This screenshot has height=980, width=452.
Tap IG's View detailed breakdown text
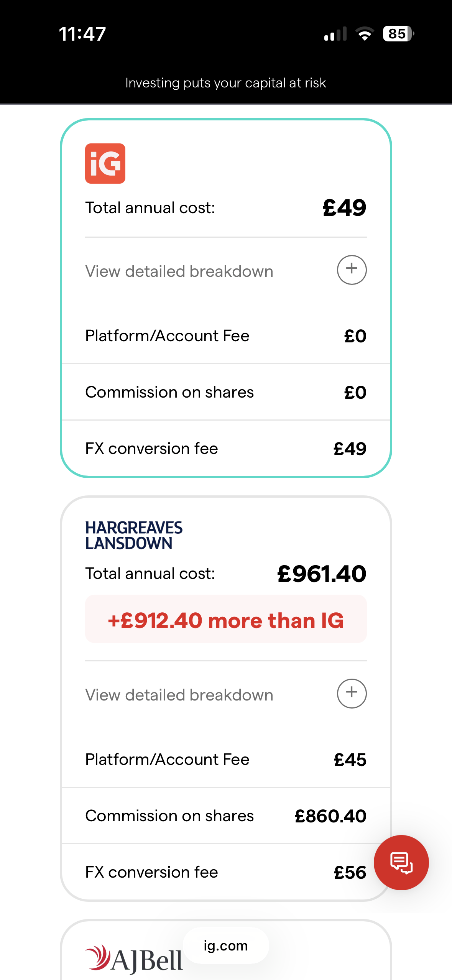click(179, 271)
